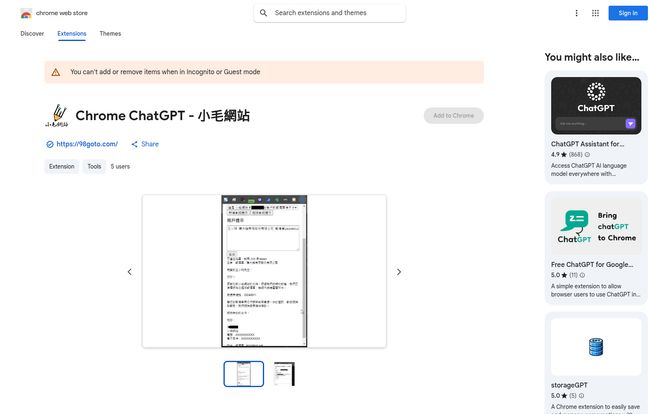
Task: Click the info icon next to Free ChatGPT rating
Action: click(582, 275)
